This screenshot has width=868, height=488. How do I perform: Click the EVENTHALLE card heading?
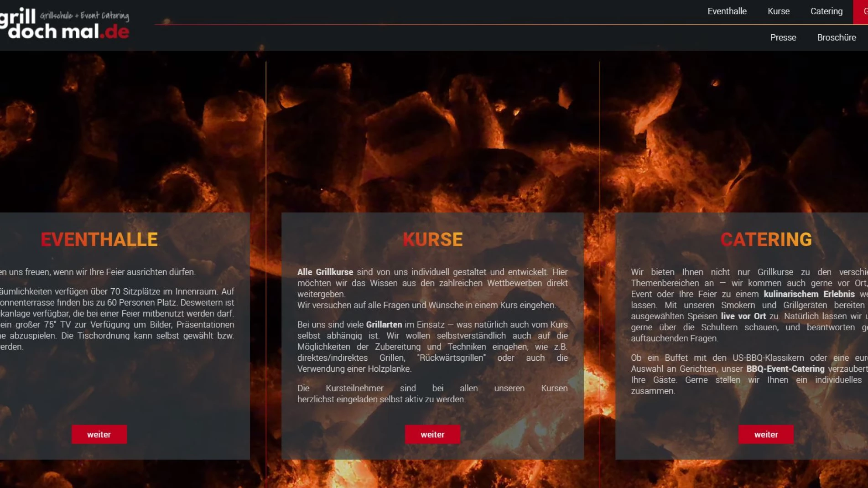(99, 240)
